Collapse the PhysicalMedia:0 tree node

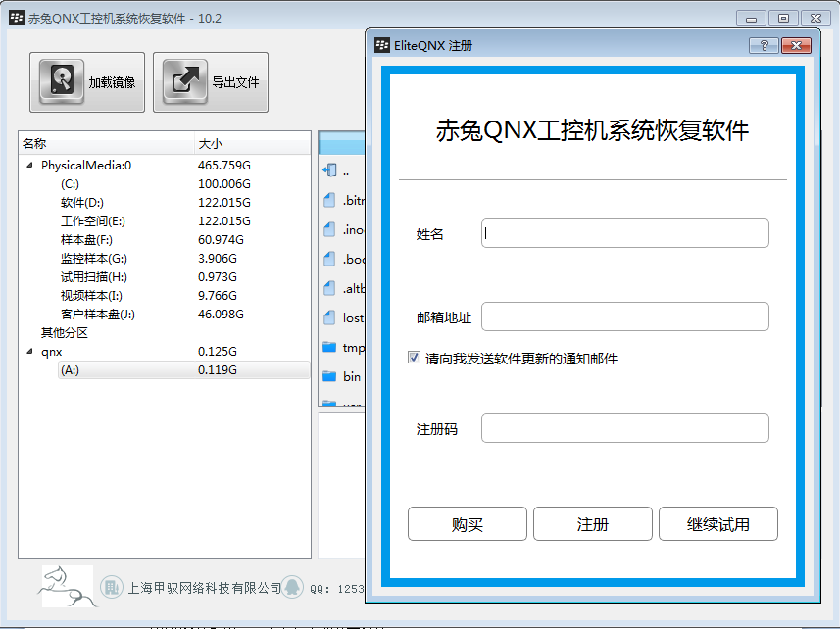tap(30, 166)
